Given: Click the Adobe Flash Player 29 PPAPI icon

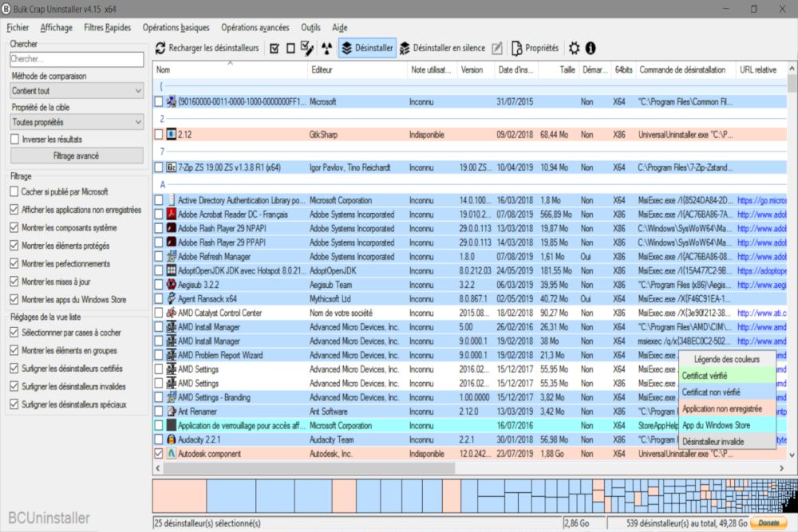Looking at the screenshot, I should tap(172, 242).
